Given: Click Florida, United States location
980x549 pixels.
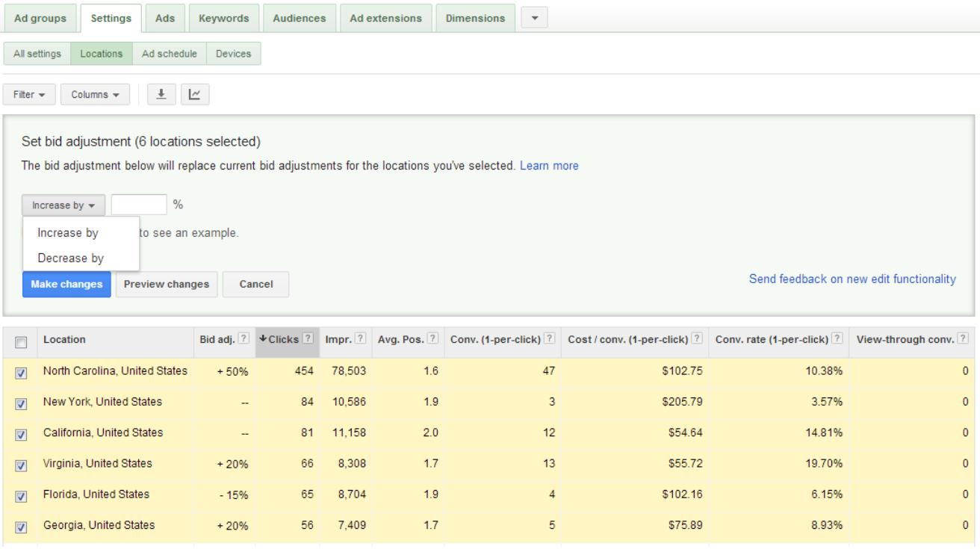Looking at the screenshot, I should click(x=96, y=494).
